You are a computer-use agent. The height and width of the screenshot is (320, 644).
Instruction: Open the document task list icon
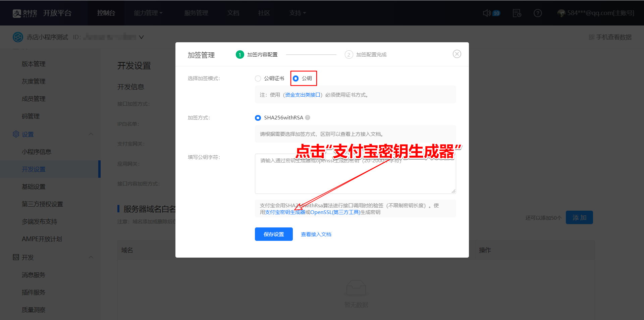point(517,13)
